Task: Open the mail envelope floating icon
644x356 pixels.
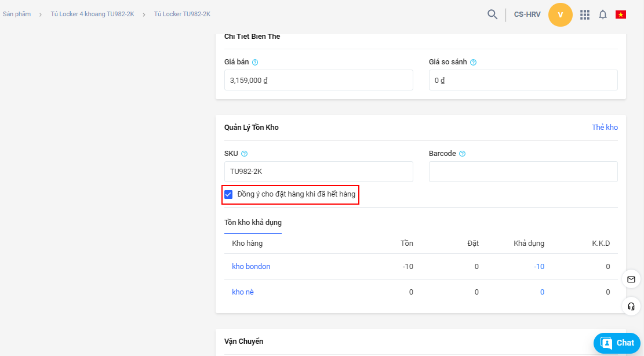Action: (631, 279)
